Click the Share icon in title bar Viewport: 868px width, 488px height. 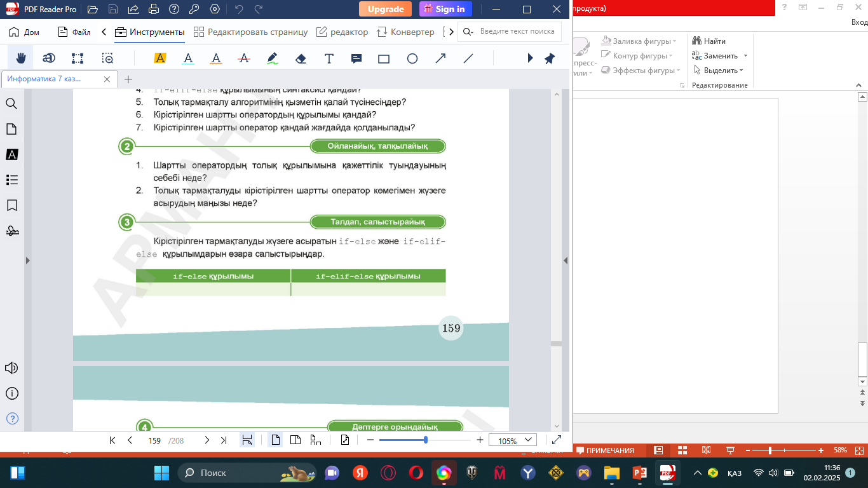(x=133, y=10)
